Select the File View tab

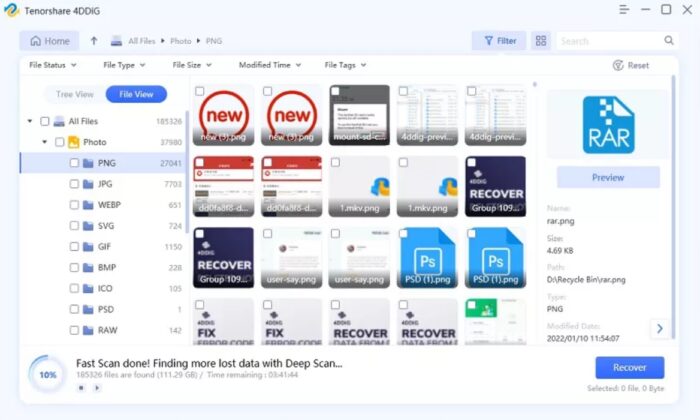(136, 94)
